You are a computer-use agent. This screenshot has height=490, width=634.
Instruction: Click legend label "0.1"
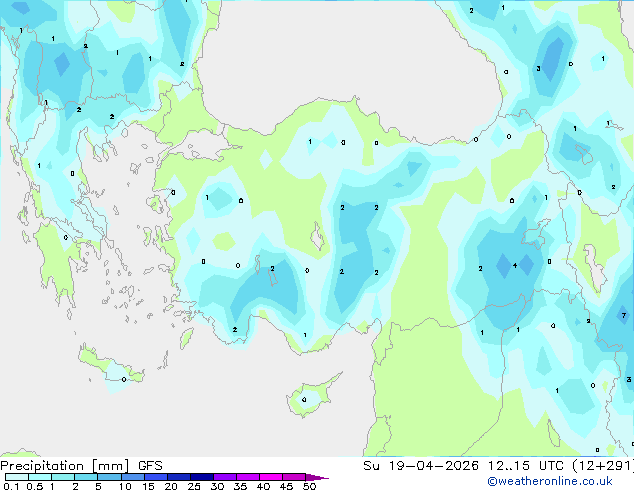pyautogui.click(x=11, y=486)
